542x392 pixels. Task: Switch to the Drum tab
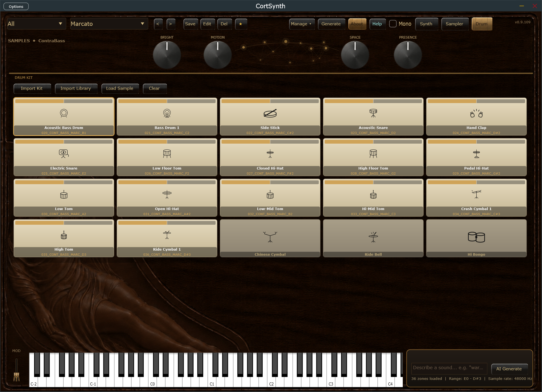(481, 24)
